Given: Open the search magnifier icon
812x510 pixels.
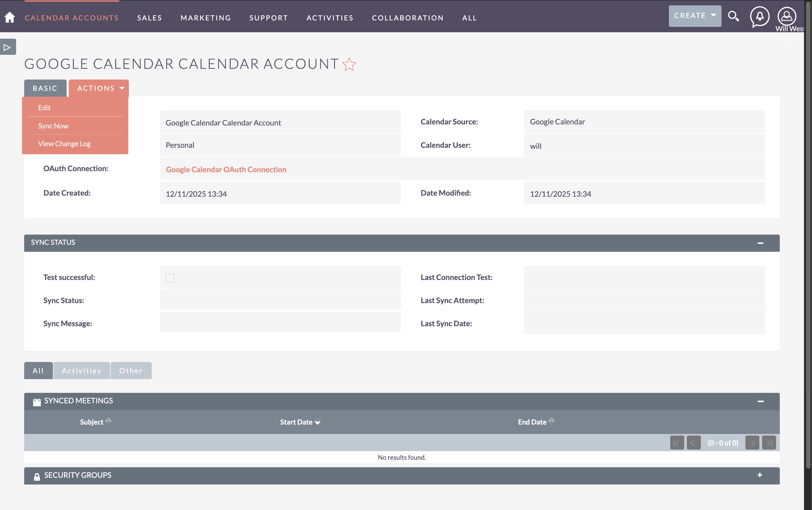Looking at the screenshot, I should click(733, 16).
